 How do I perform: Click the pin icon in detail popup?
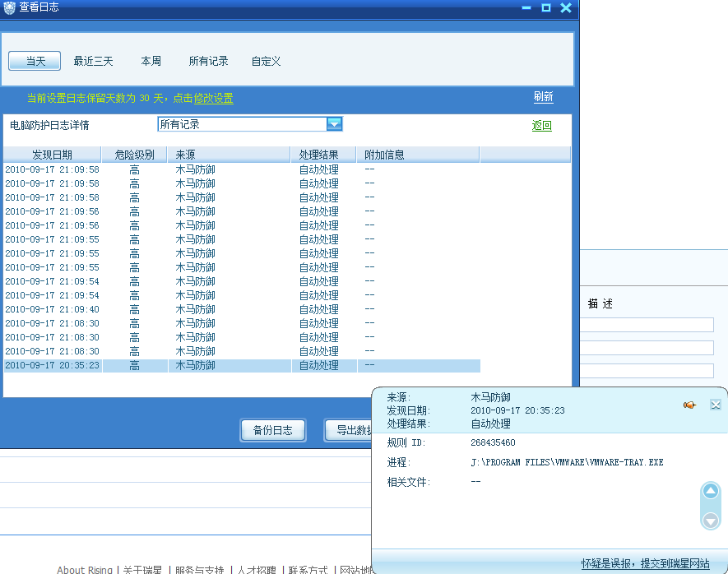pyautogui.click(x=689, y=405)
